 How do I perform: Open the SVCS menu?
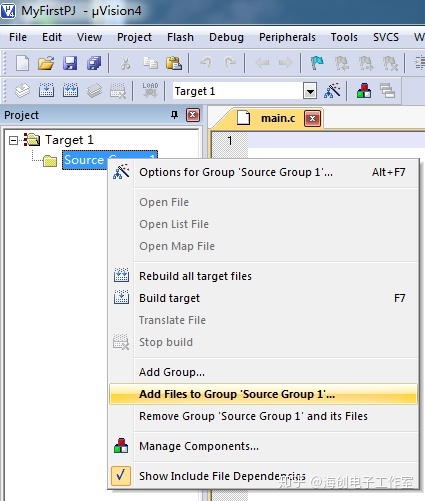386,37
